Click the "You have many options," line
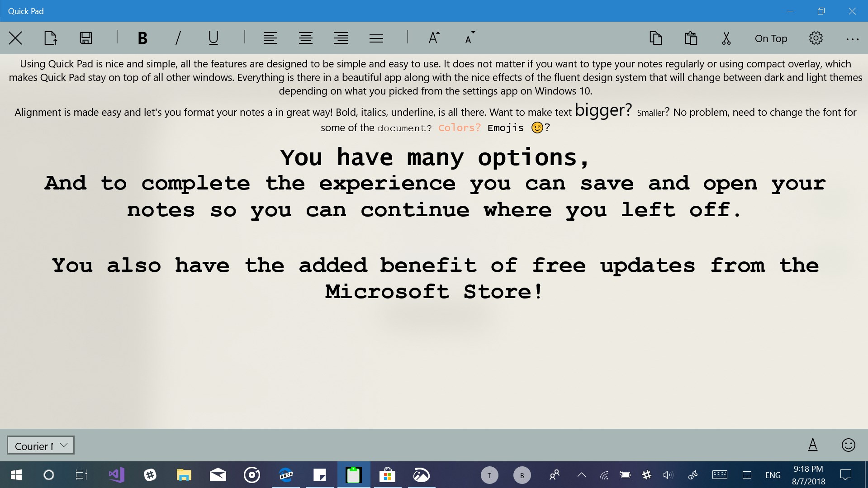Screen dimensions: 868x488 pos(435,158)
